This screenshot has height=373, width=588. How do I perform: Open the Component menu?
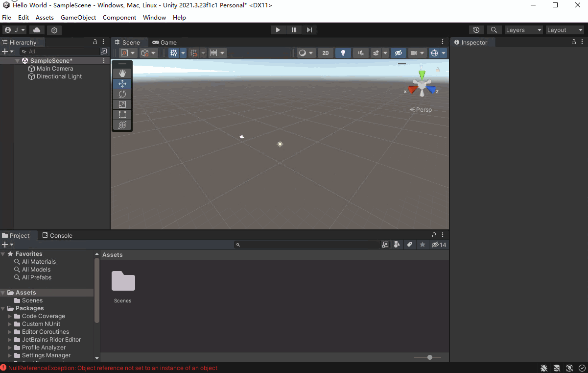click(x=119, y=17)
